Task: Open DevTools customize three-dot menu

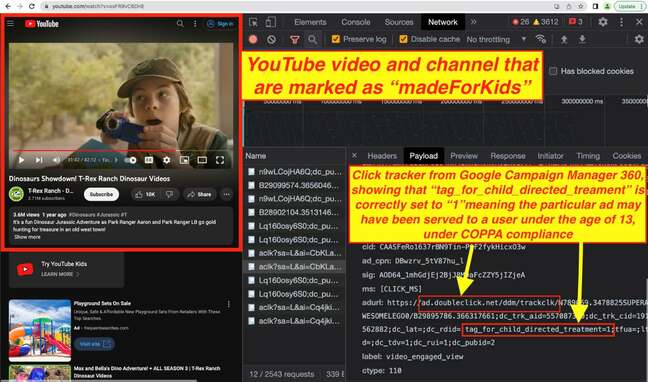Action: pyautogui.click(x=621, y=22)
